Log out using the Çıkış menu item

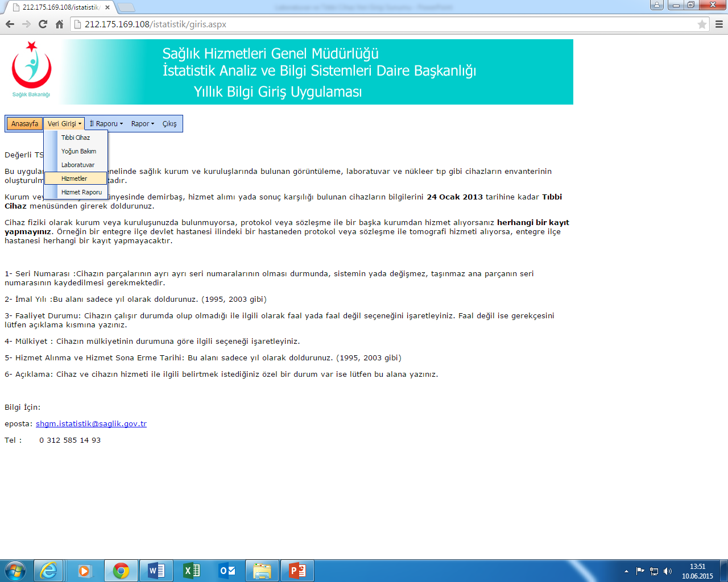169,124
